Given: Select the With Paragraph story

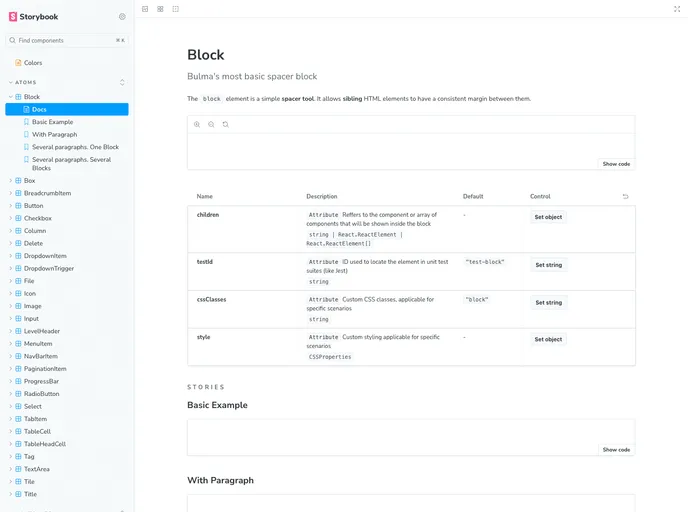Looking at the screenshot, I should click(x=53, y=134).
